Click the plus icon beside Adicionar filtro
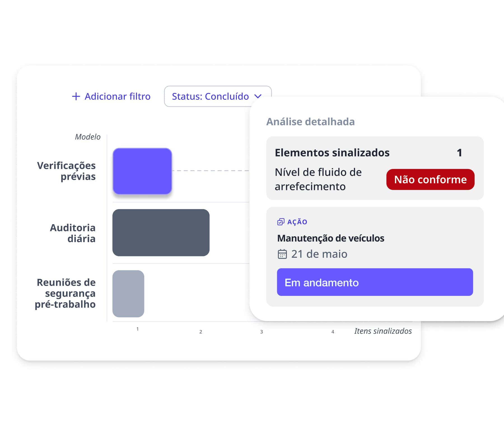Image resolution: width=504 pixels, height=427 pixels. (x=76, y=96)
